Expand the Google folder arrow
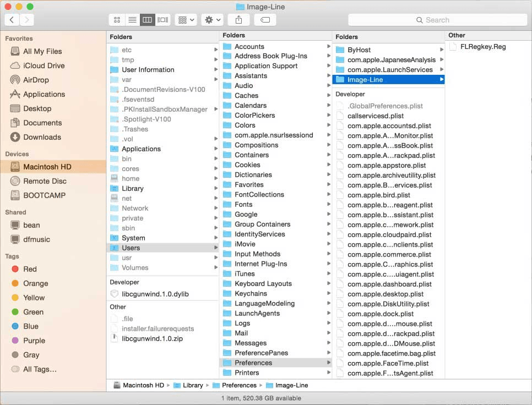 pyautogui.click(x=328, y=214)
